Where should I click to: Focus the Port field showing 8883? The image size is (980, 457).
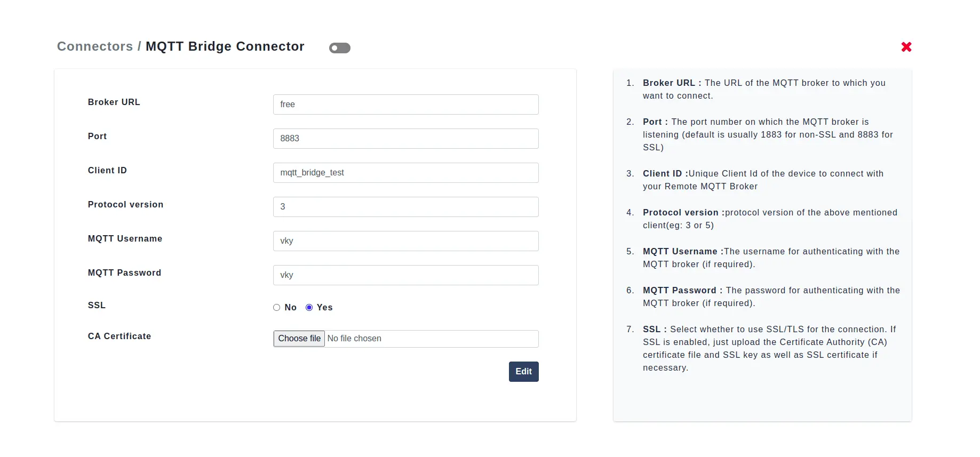(405, 139)
